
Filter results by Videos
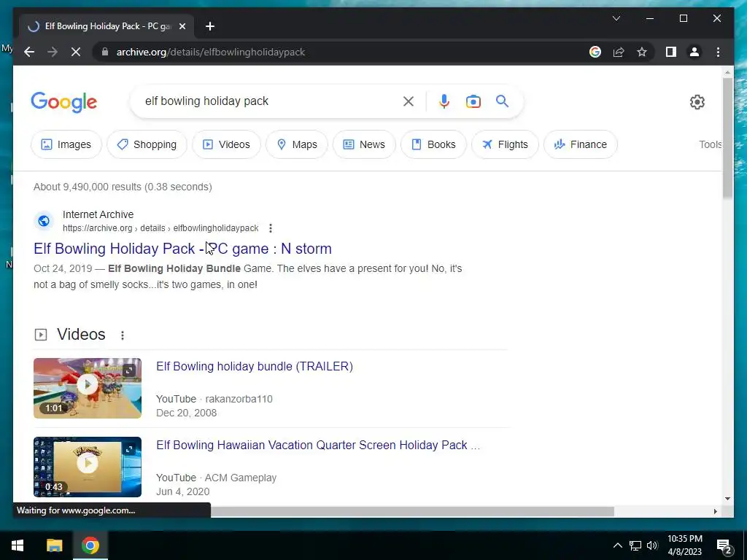226,144
